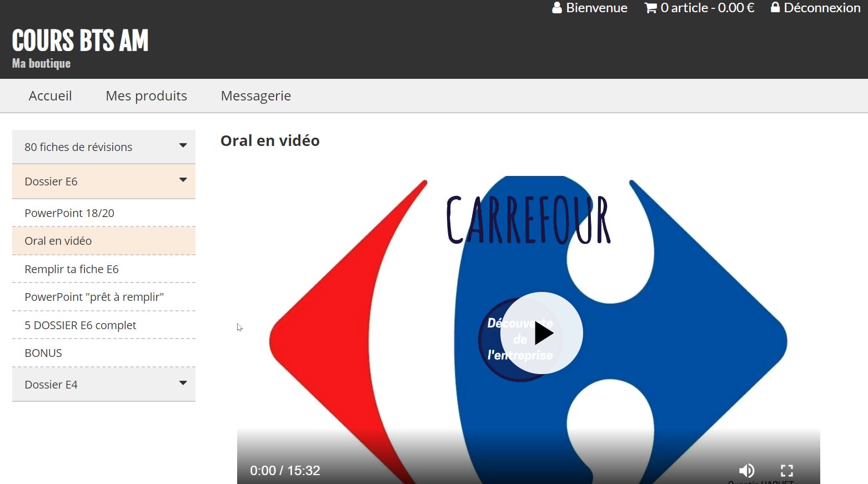Click the Dossier E6 label
Screen dimensions: 868x484
click(51, 181)
